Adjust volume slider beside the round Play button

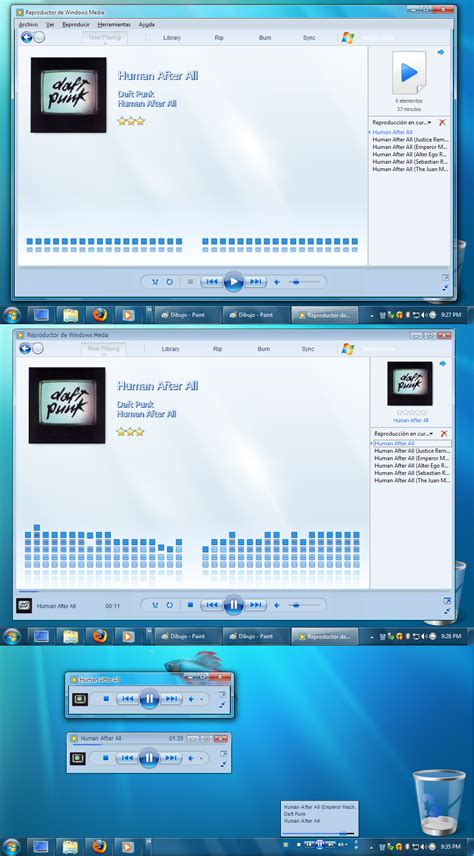point(304,282)
